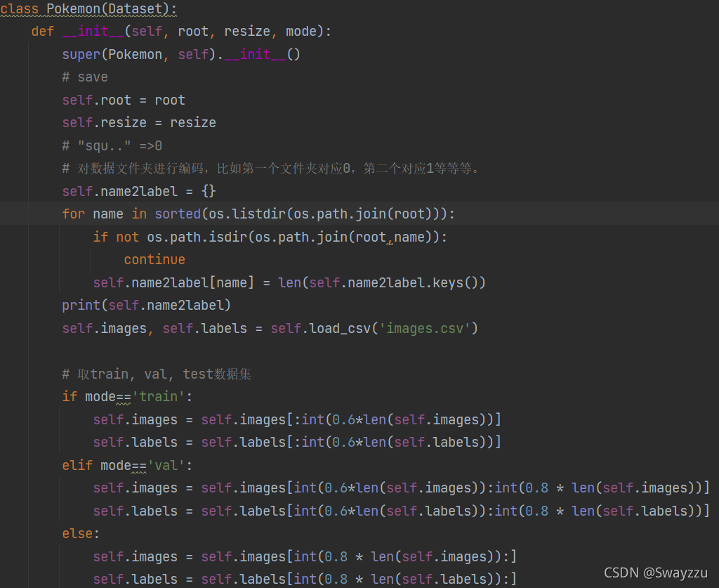The width and height of the screenshot is (719, 588).
Task: Click the self.name2label[name] assignment line
Action: coord(289,282)
